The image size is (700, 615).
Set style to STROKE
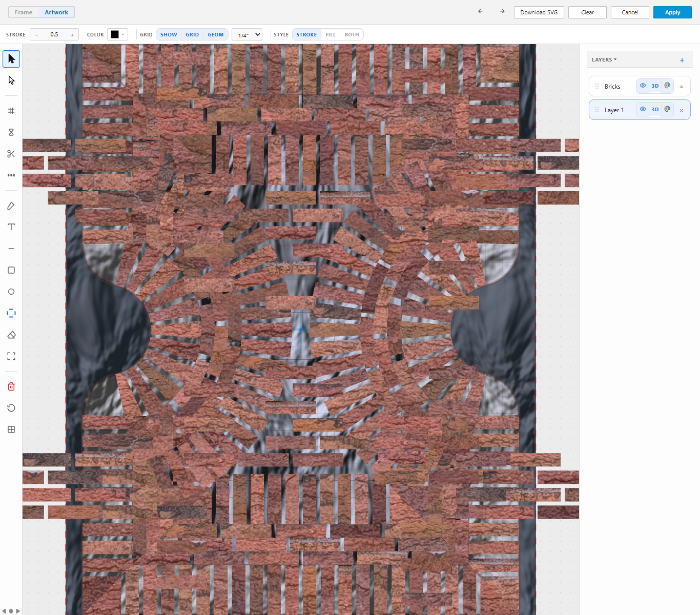coord(306,34)
